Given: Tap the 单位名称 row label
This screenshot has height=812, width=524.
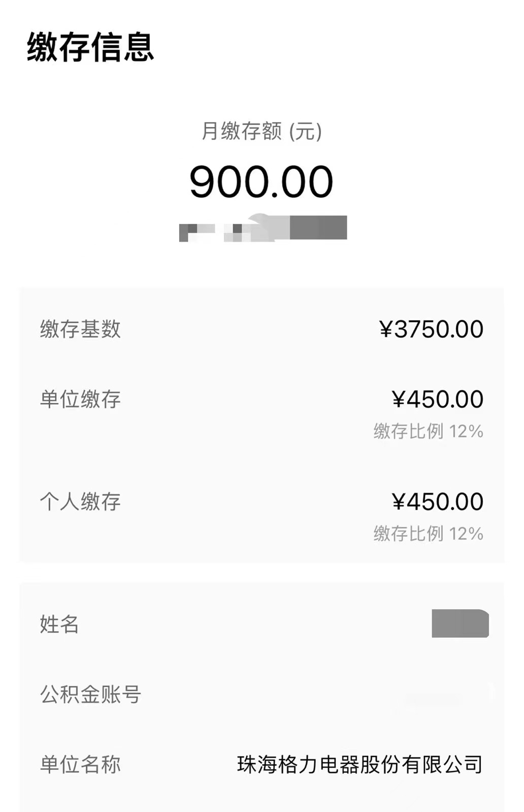Looking at the screenshot, I should point(80,764).
